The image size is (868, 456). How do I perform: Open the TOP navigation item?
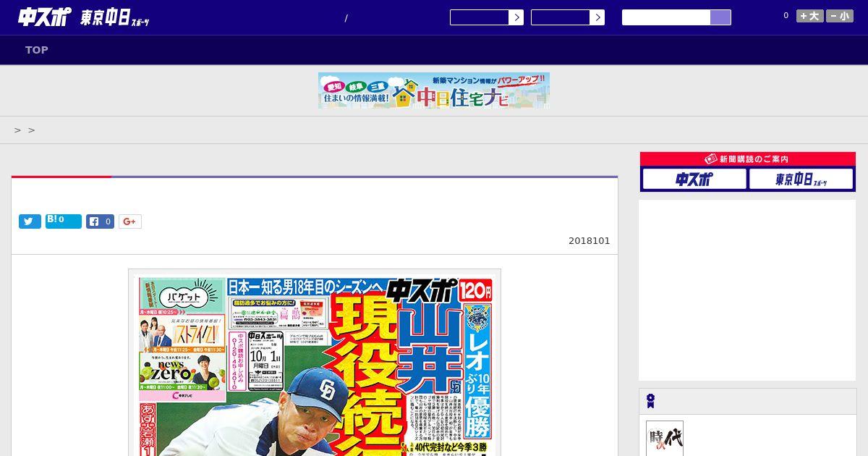click(37, 50)
